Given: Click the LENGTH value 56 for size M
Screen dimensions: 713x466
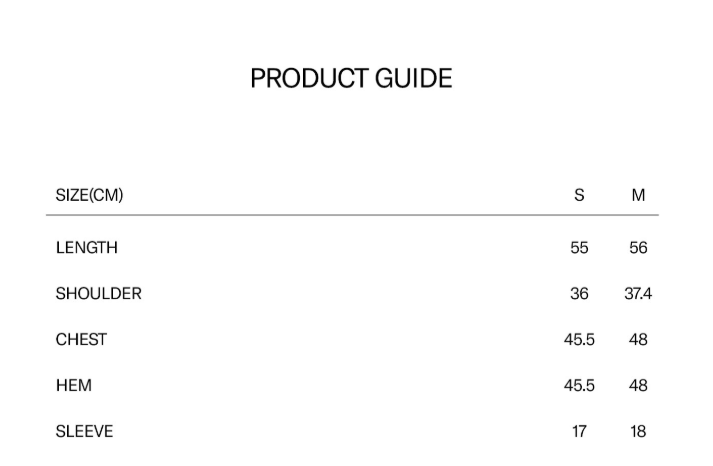Looking at the screenshot, I should [x=638, y=248].
